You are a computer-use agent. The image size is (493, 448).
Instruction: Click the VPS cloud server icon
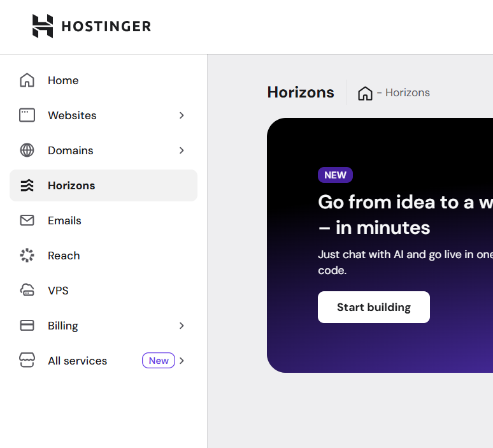coord(27,290)
